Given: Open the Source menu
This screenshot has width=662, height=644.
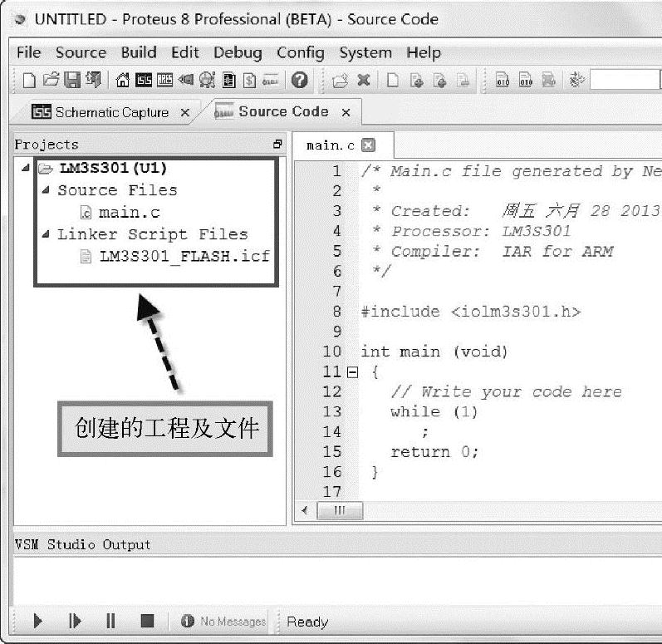Looking at the screenshot, I should click(x=81, y=52).
